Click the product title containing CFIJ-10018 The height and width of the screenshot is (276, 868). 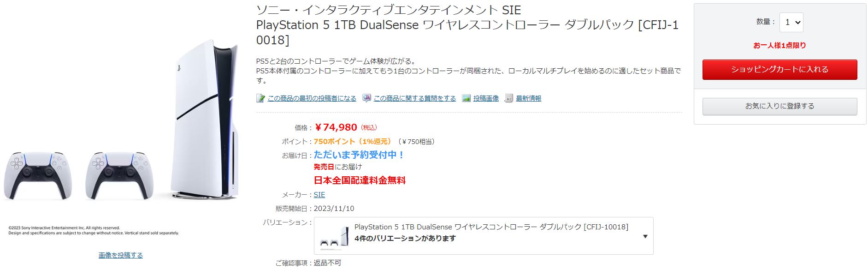click(467, 25)
